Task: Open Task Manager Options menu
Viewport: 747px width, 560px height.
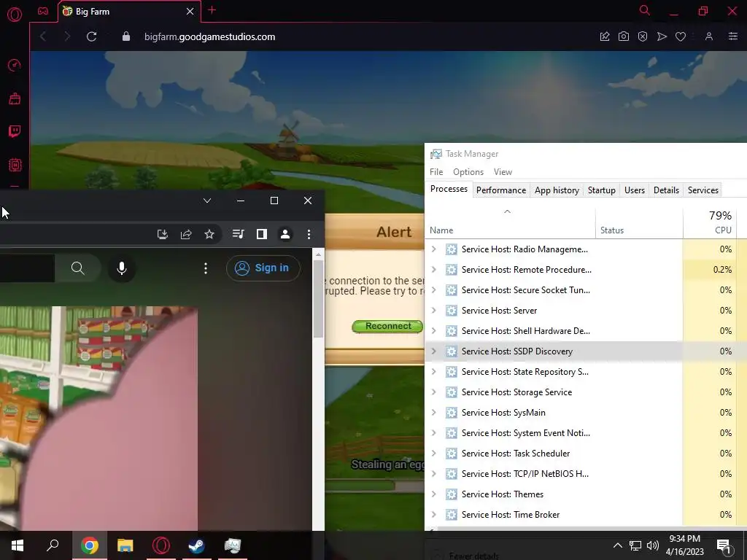Action: (x=468, y=172)
